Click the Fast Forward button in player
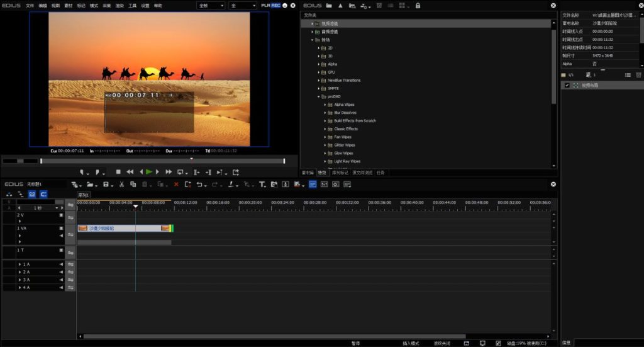Screen dimensions: 644x347 click(x=169, y=172)
